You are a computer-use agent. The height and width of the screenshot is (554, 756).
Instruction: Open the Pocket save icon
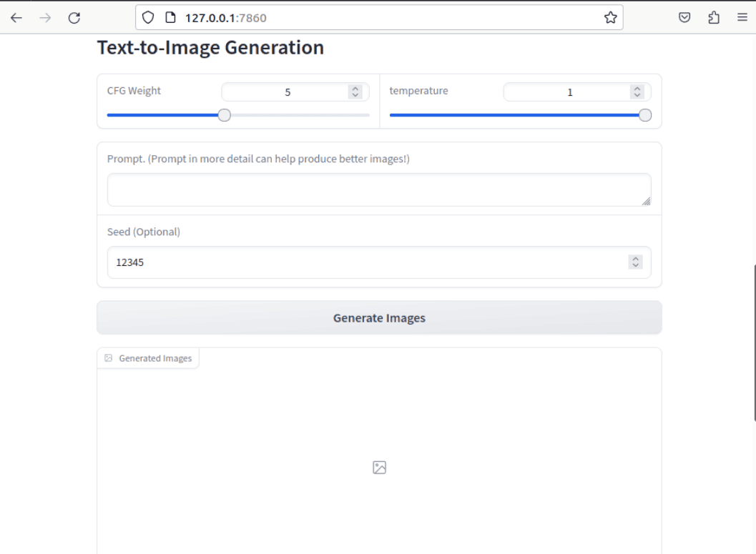pyautogui.click(x=684, y=18)
